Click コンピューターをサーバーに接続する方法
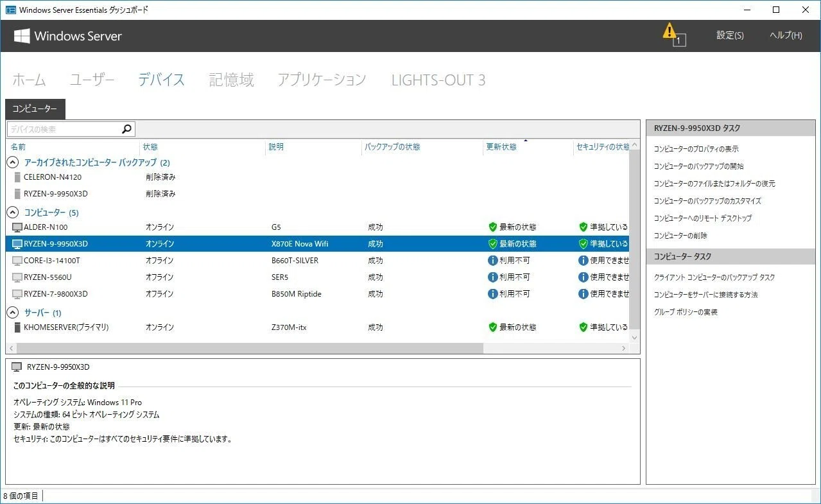This screenshot has width=821, height=504. point(705,295)
